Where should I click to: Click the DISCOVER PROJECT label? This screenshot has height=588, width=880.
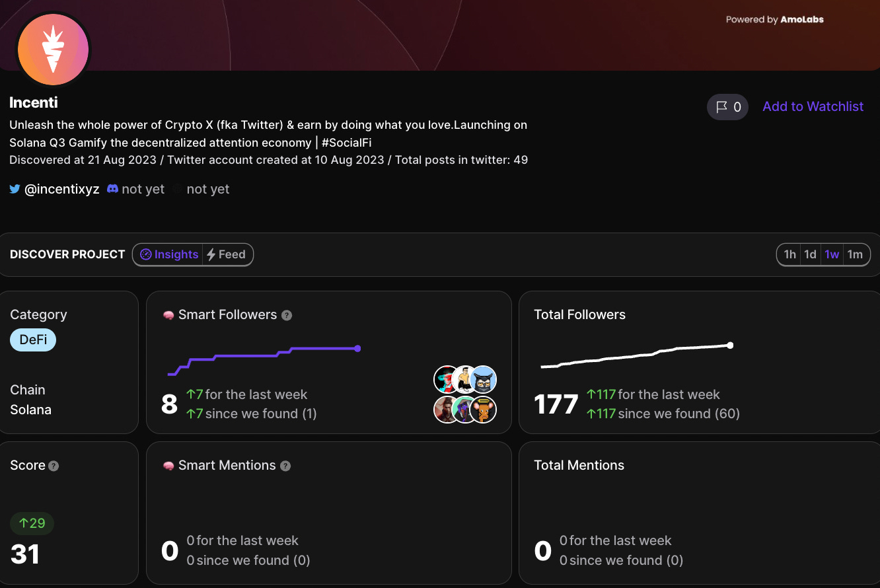click(67, 254)
